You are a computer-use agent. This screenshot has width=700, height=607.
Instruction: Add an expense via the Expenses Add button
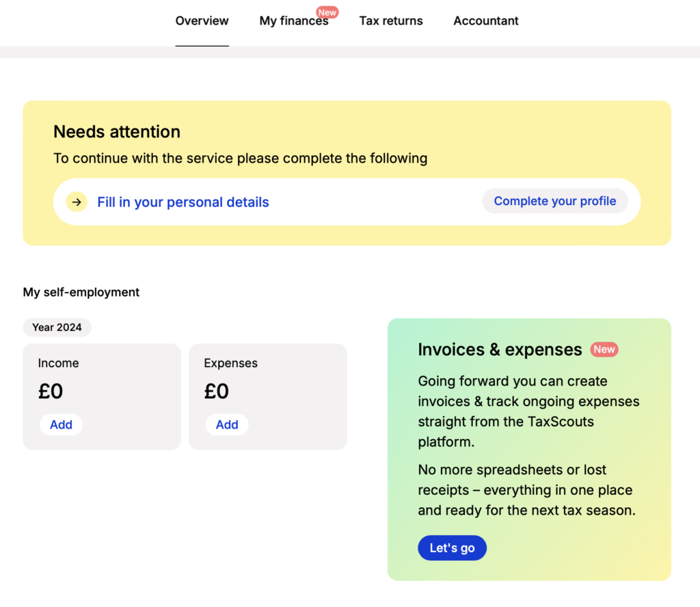[x=227, y=424]
